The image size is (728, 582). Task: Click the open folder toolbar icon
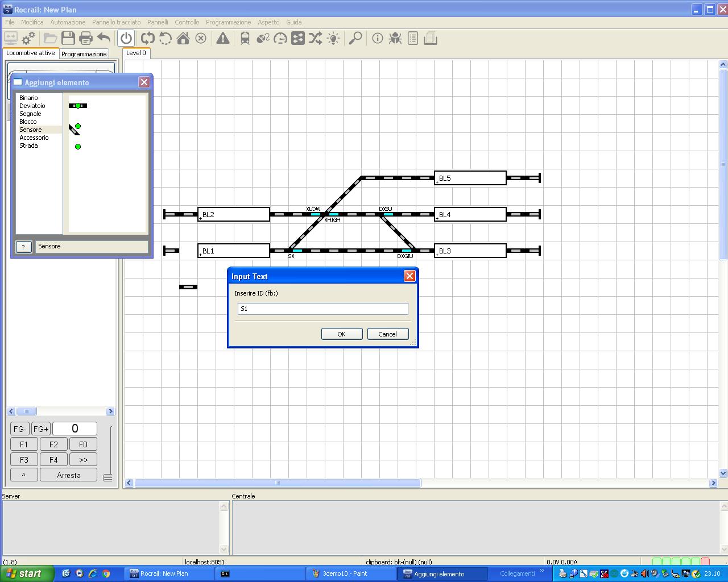pyautogui.click(x=51, y=38)
